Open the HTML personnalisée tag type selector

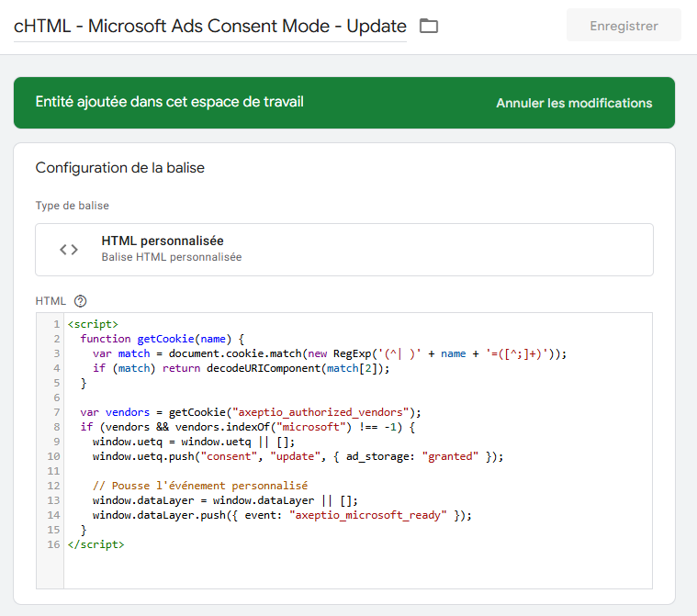(344, 250)
